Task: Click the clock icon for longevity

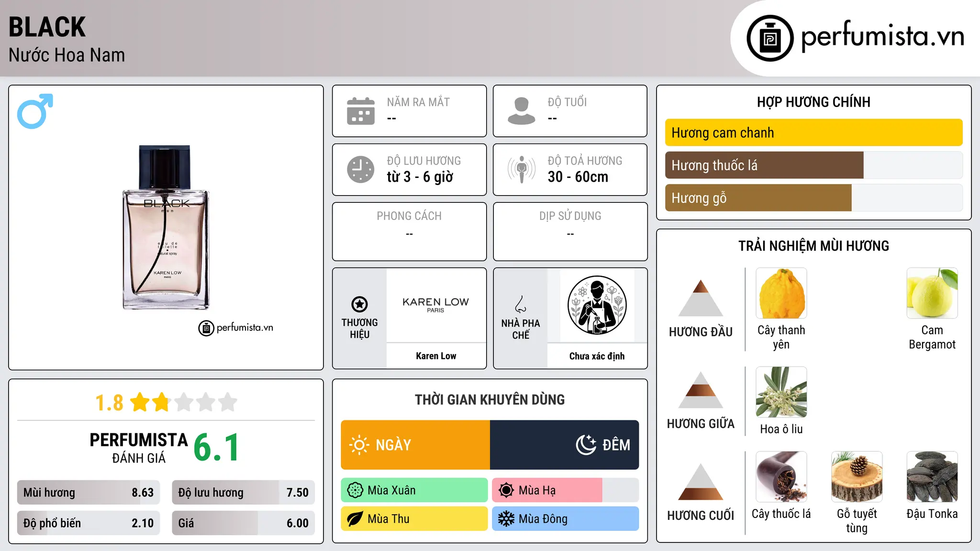Action: click(x=361, y=169)
